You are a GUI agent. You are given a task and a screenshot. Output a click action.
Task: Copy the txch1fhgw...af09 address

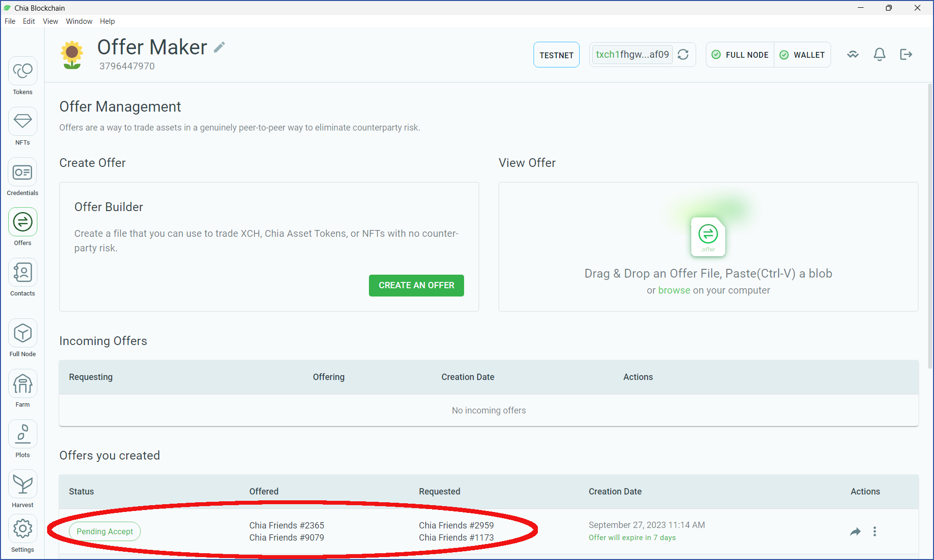pos(632,54)
